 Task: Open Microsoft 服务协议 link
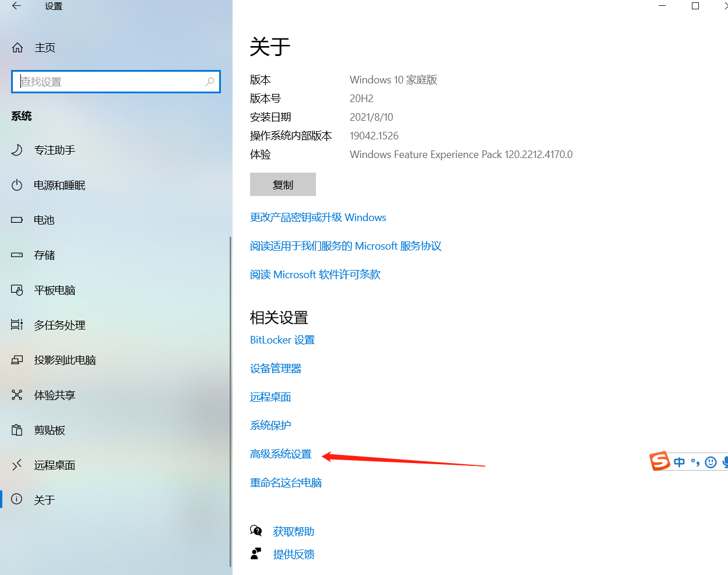[346, 246]
